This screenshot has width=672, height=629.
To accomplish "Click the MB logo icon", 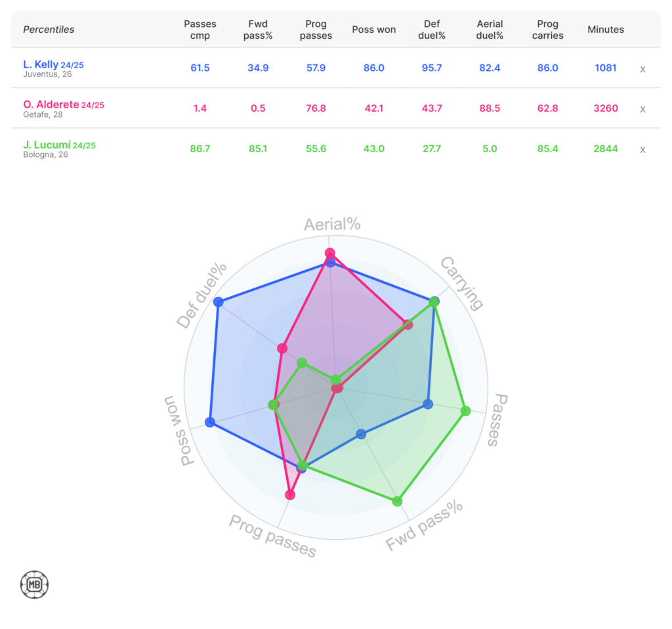I will 34,584.
